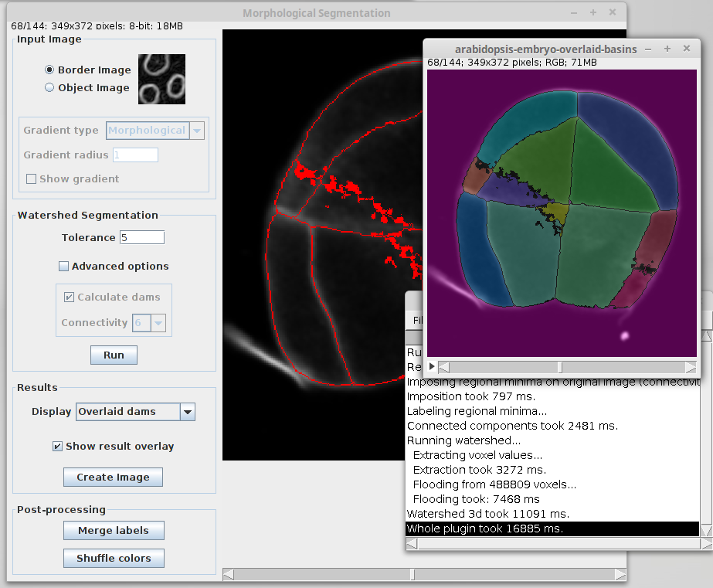The image size is (713, 588).
Task: Click the Merge labels button
Action: pyautogui.click(x=114, y=530)
